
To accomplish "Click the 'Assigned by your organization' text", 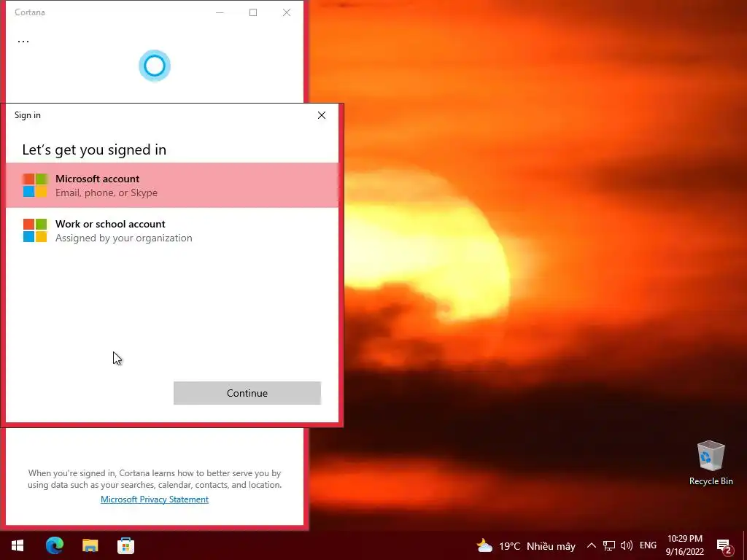I will click(x=124, y=238).
